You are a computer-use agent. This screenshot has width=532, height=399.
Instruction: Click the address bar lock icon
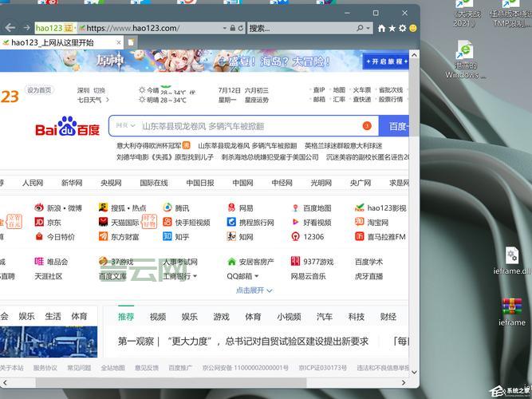click(x=233, y=28)
